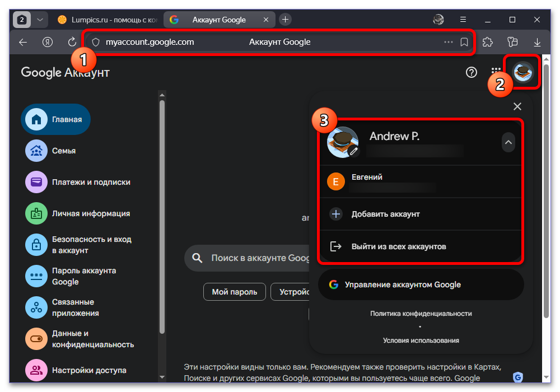This screenshot has width=560, height=392.
Task: Click the blue G shield badge
Action: (x=518, y=377)
